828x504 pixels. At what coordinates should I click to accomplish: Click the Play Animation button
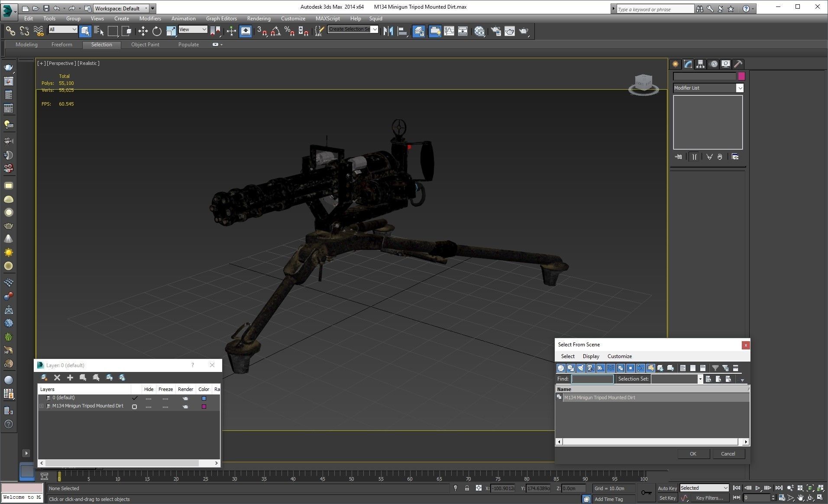(x=758, y=488)
